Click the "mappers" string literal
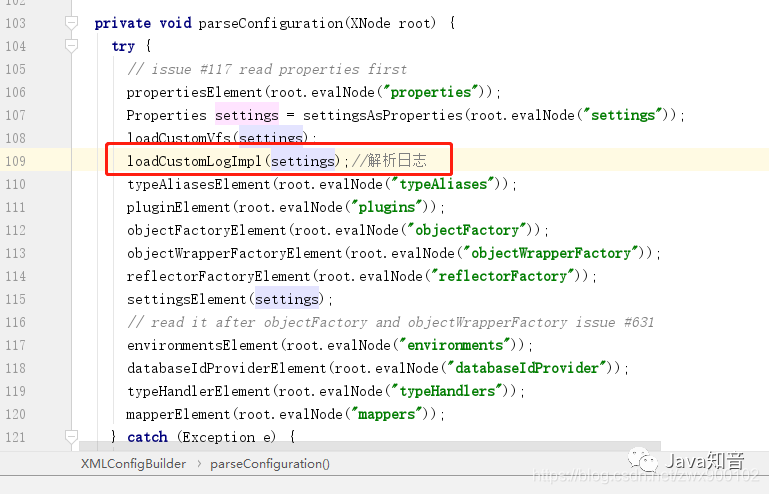 click(387, 414)
